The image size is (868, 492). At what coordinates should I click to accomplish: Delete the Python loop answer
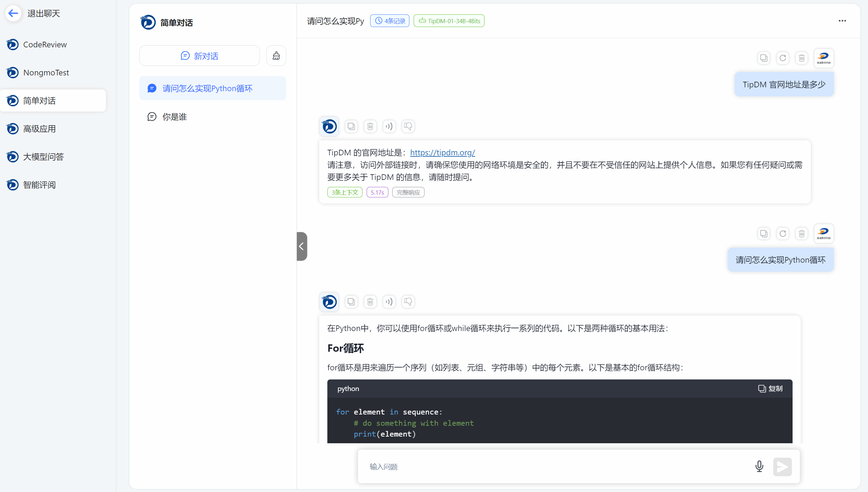click(x=370, y=302)
